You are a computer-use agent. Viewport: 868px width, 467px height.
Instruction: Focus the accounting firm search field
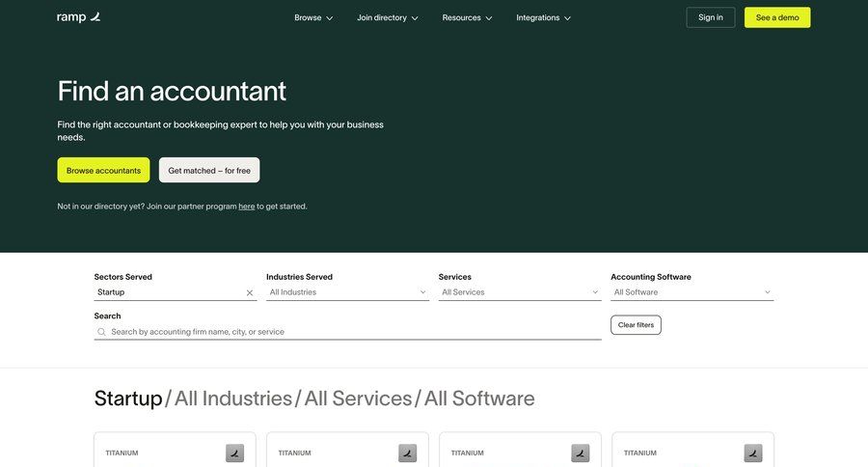coord(352,332)
